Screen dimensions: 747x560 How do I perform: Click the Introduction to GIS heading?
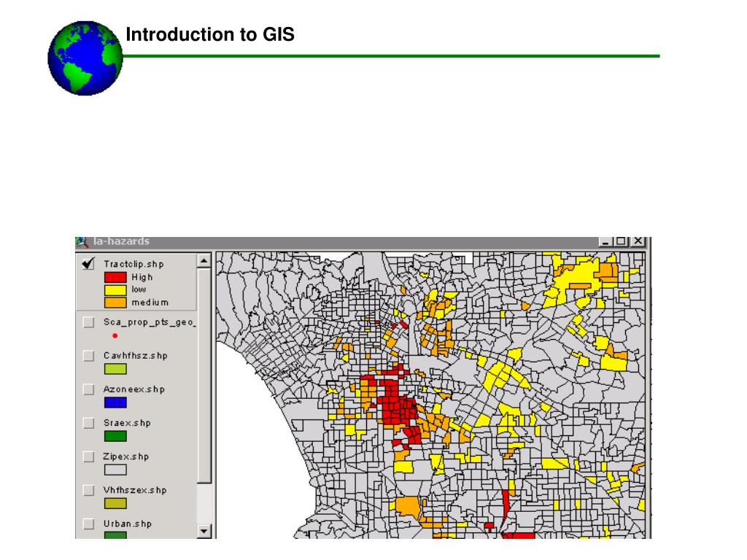(x=210, y=34)
